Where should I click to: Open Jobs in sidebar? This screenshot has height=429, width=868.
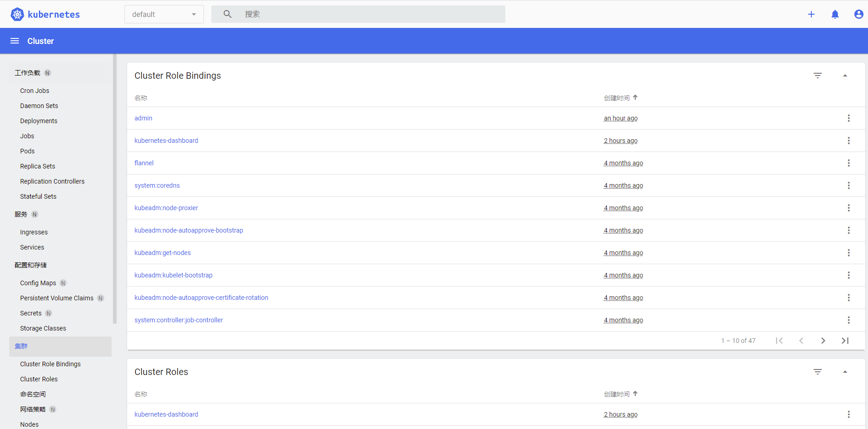(27, 136)
